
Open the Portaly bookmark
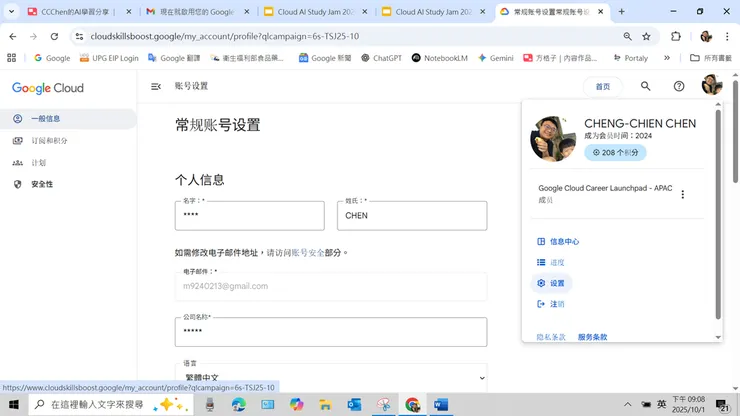[631, 58]
